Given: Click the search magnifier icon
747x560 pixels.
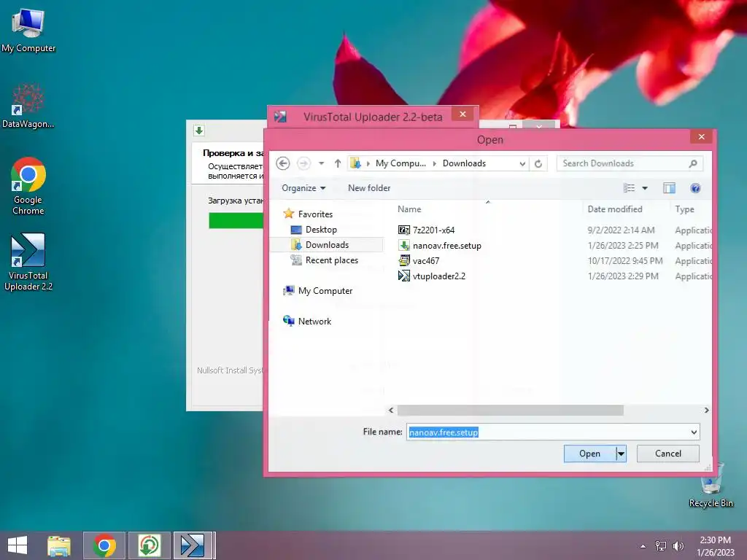Looking at the screenshot, I should pos(693,163).
